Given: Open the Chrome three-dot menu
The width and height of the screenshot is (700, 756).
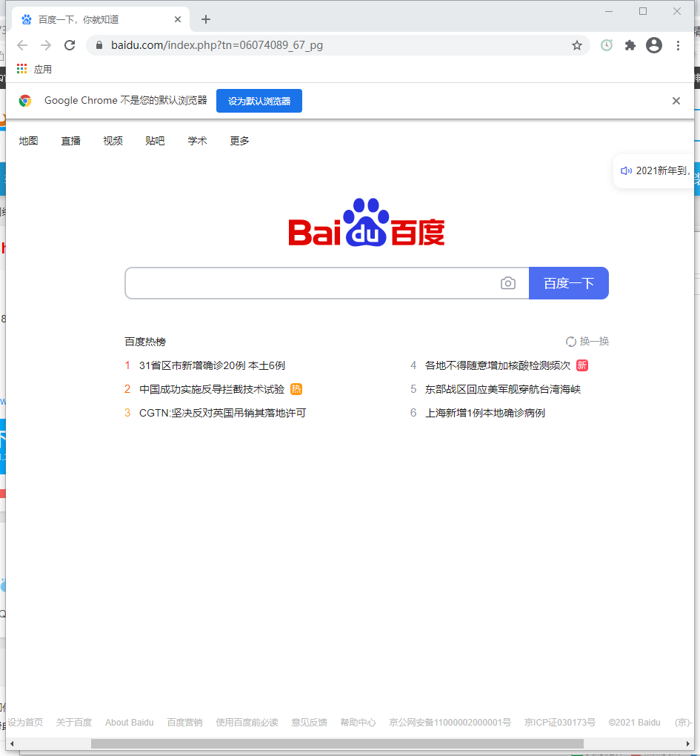Looking at the screenshot, I should [678, 45].
